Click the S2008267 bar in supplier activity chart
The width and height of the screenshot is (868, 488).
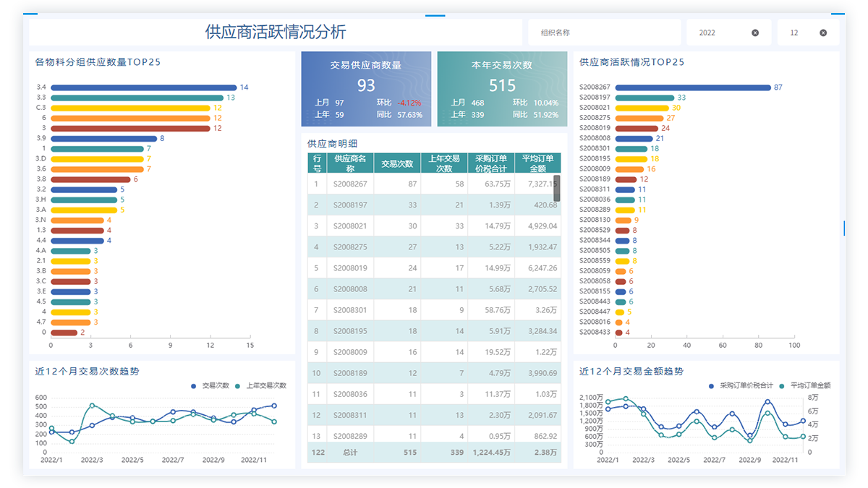point(693,87)
